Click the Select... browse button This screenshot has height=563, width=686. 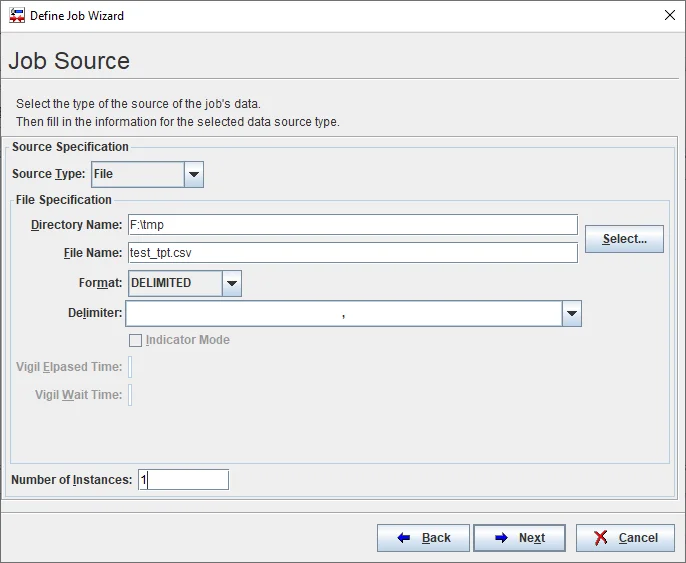tap(624, 239)
